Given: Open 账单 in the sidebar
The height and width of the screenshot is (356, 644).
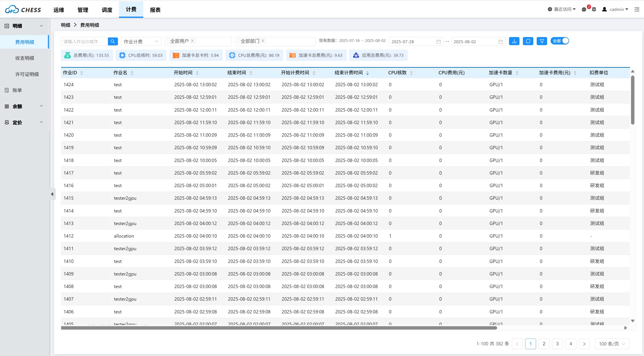Looking at the screenshot, I should [24, 90].
